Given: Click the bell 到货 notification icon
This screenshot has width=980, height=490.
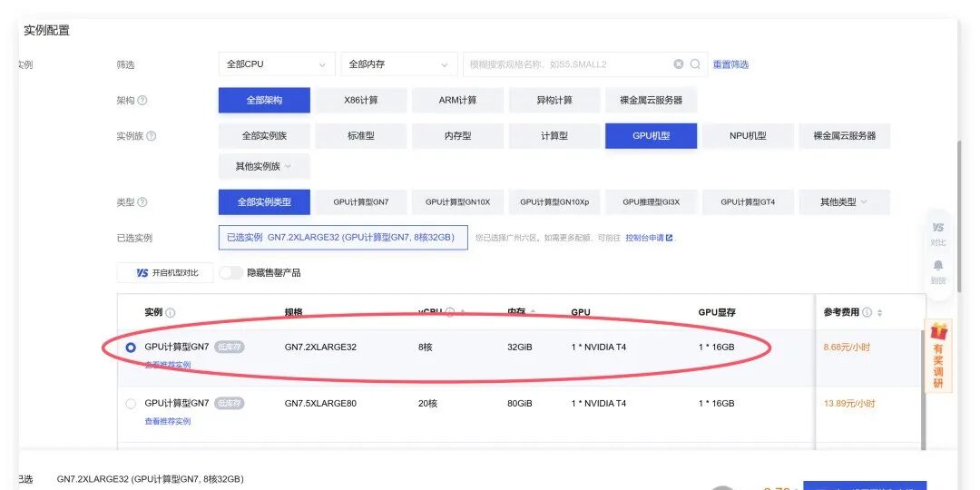Looking at the screenshot, I should point(938,272).
